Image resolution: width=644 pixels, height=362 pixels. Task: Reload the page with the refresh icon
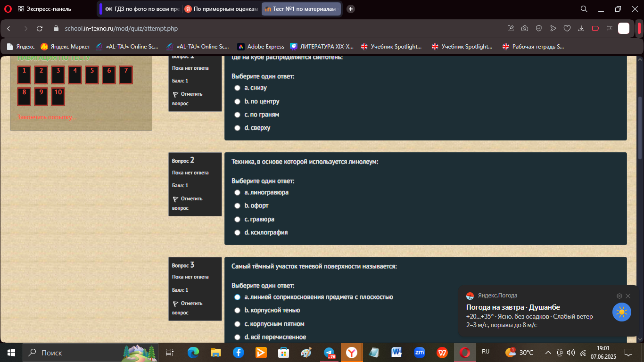point(40,29)
